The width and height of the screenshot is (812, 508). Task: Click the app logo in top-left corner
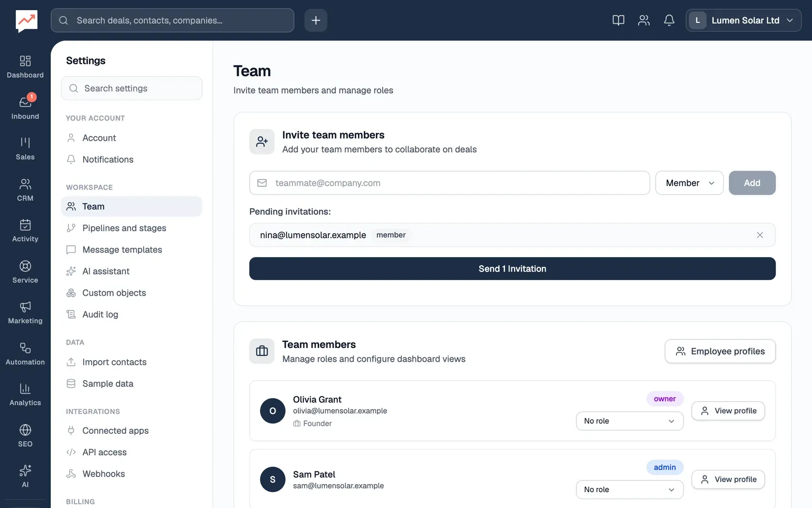tap(26, 21)
